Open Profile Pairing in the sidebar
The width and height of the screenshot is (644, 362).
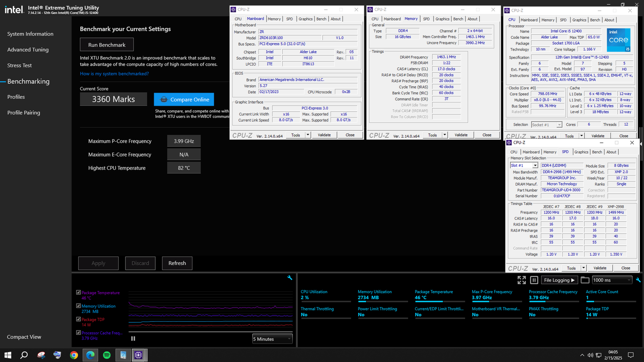click(x=23, y=113)
